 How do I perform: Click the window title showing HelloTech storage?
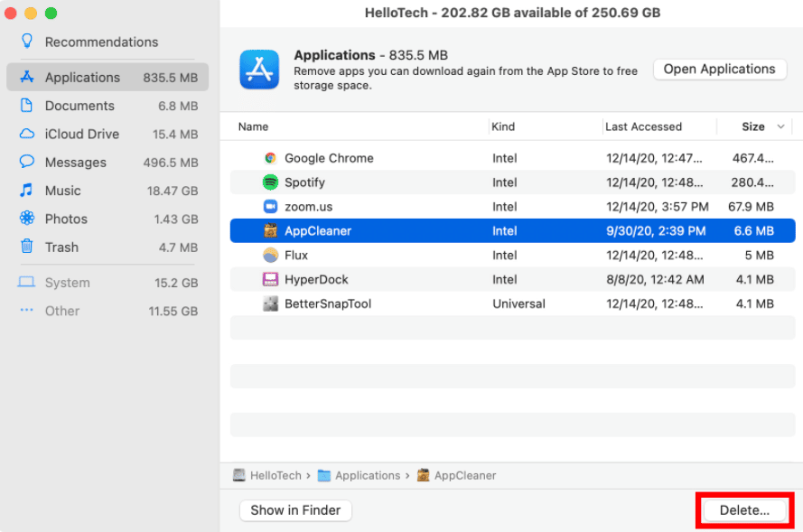point(513,13)
